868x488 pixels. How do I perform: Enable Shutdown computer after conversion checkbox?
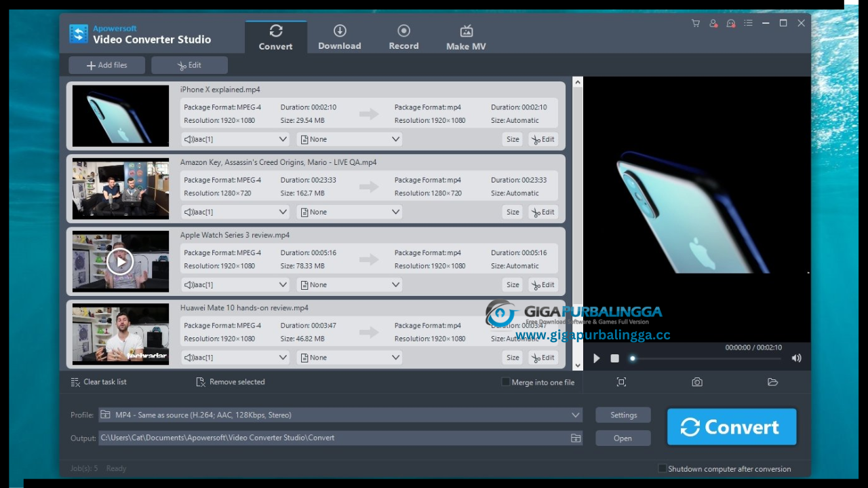(x=663, y=468)
